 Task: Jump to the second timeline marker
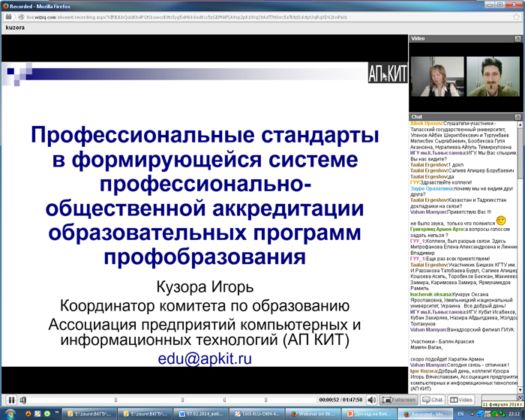(x=182, y=400)
